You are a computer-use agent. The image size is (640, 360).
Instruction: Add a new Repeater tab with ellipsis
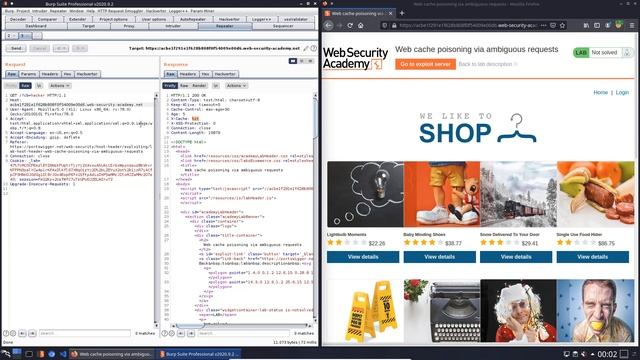tap(37, 36)
